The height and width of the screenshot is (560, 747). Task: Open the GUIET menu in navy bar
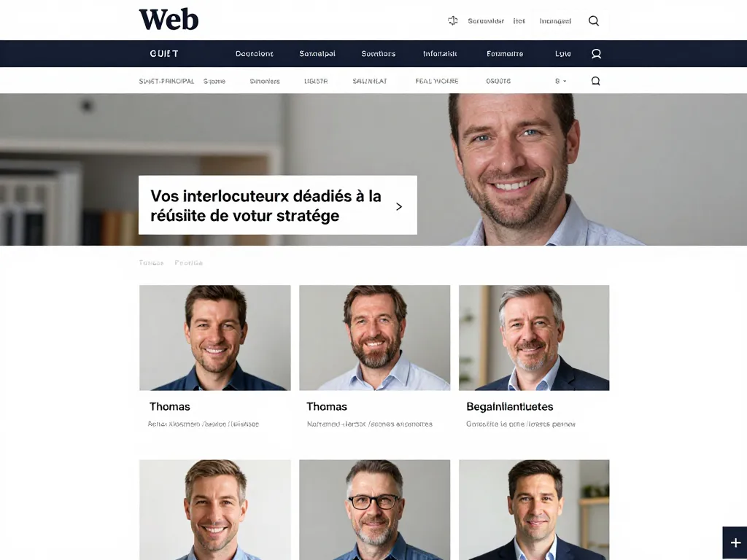point(164,54)
